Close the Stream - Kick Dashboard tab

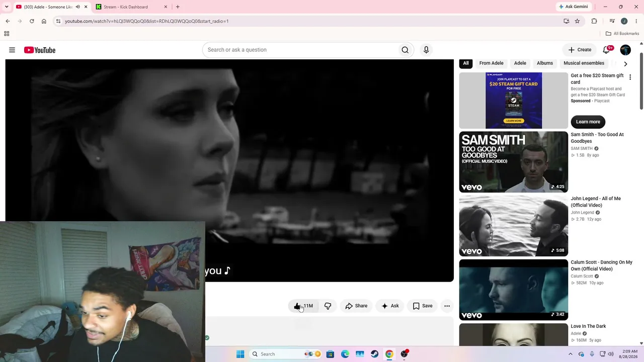[x=166, y=7]
